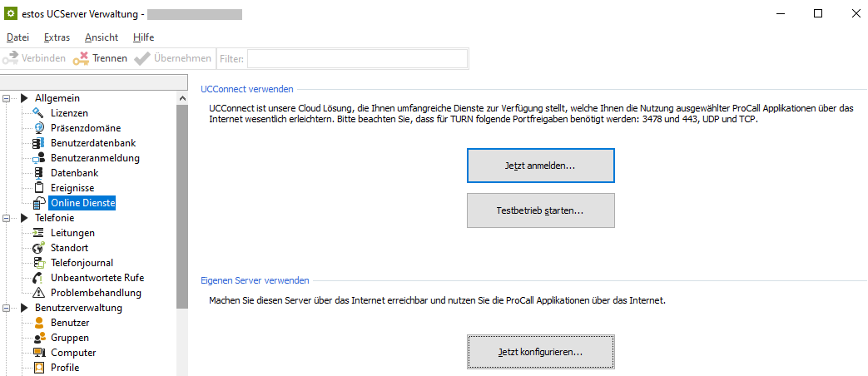868x376 pixels.
Task: Select Online Dienste in the tree
Action: 83,203
